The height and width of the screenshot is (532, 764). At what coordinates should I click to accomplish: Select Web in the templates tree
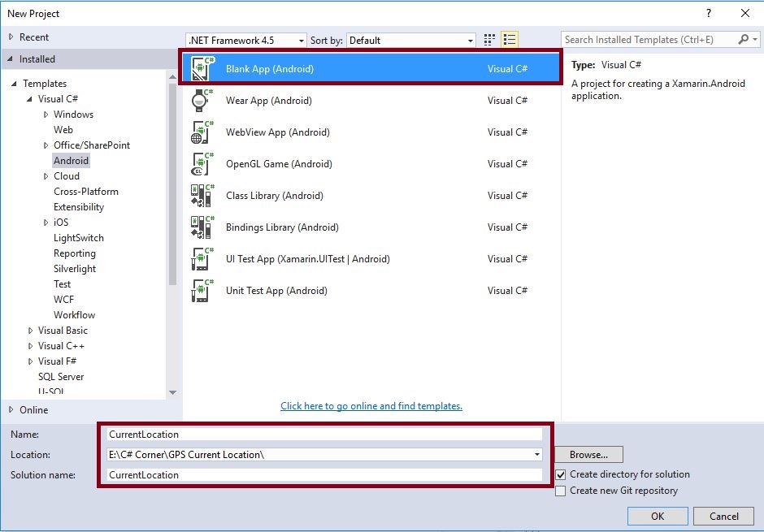pyautogui.click(x=63, y=129)
